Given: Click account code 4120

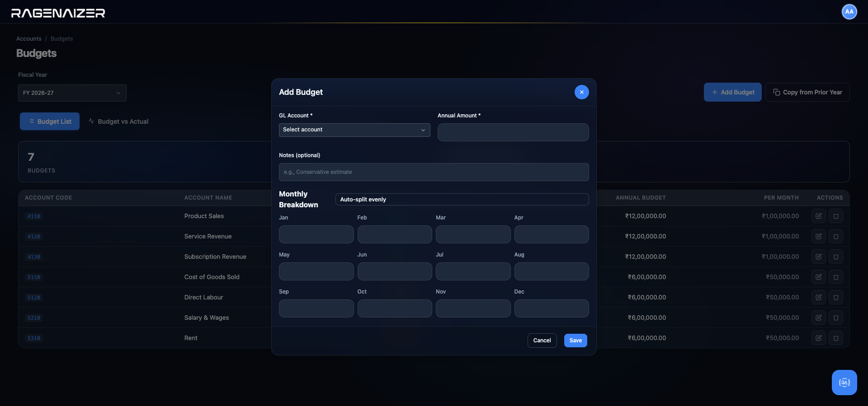Looking at the screenshot, I should [x=34, y=237].
